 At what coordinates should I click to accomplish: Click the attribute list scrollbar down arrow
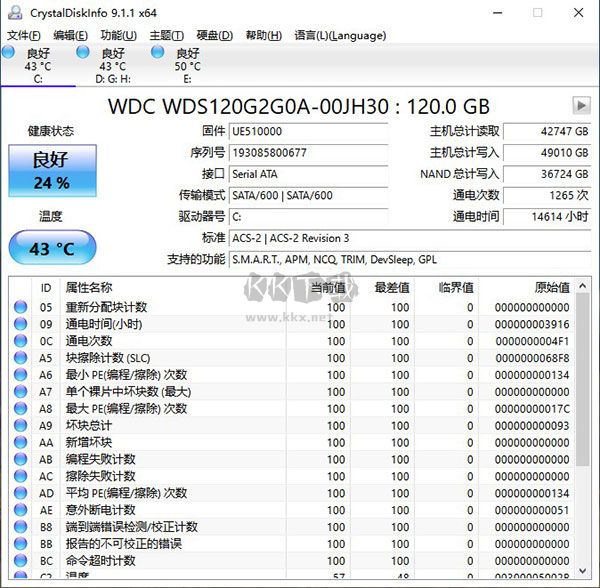coord(582,571)
